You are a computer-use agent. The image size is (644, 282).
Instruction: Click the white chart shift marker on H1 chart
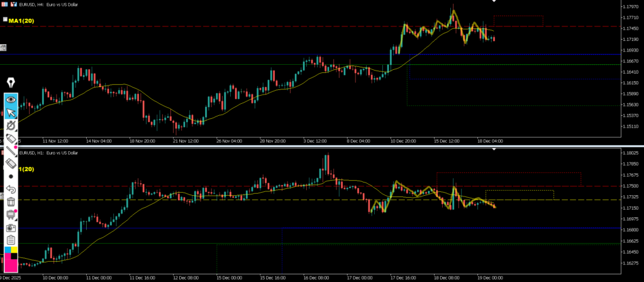pos(494,150)
